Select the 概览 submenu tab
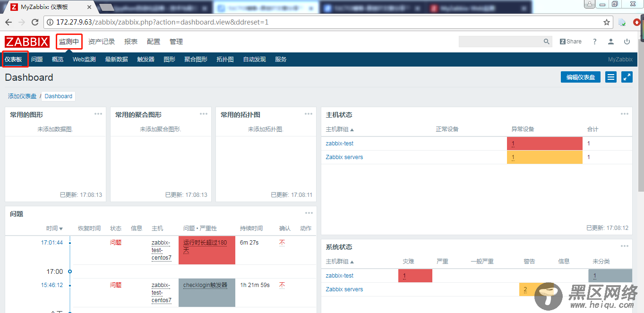Screen dimensions: 644x313 click(x=58, y=59)
